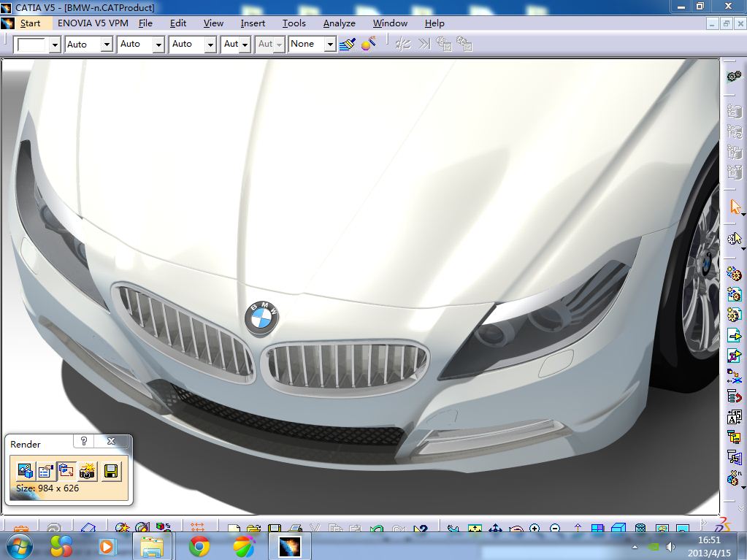The width and height of the screenshot is (747, 560).
Task: Click the Windows Start orb
Action: coord(18,546)
